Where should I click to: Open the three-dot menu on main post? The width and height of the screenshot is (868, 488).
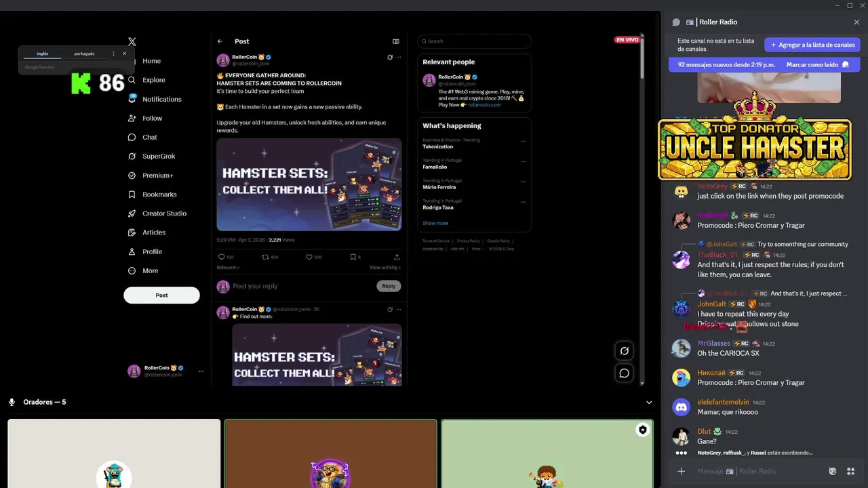tap(399, 58)
